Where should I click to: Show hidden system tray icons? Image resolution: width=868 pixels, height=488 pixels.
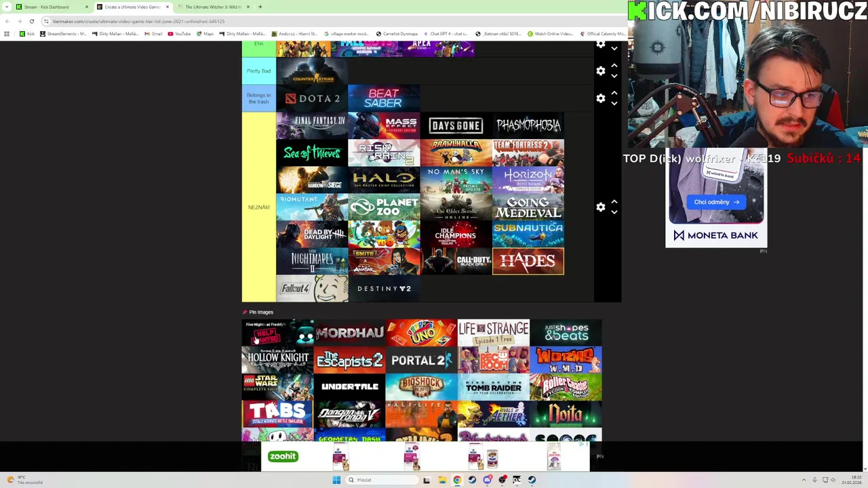[804, 480]
